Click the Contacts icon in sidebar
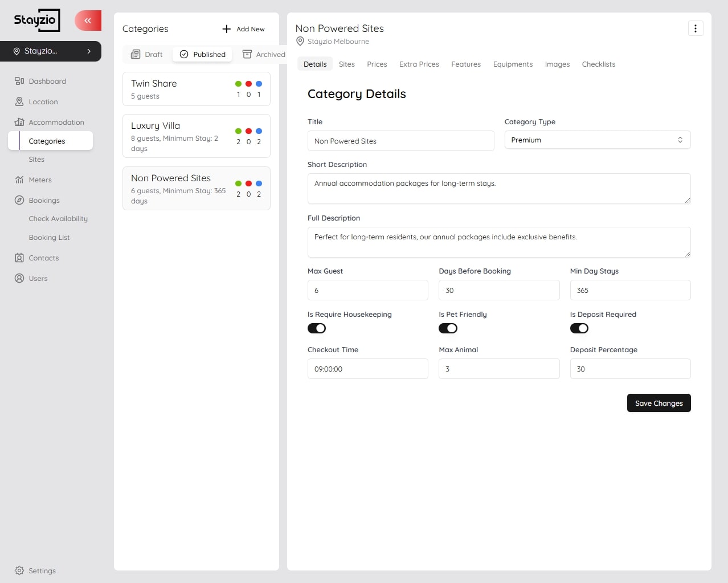Screen dimensions: 728x583 [x=19, y=258]
